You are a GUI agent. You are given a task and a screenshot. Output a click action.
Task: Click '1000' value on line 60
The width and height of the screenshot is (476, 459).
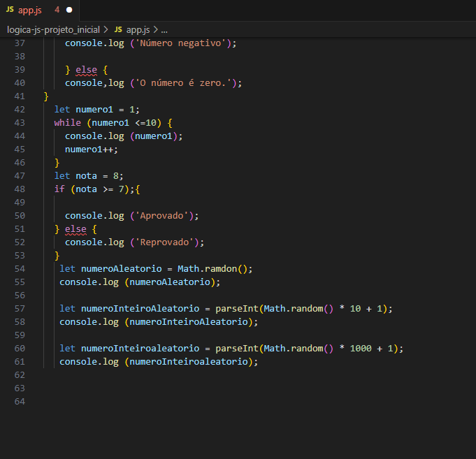(361, 349)
